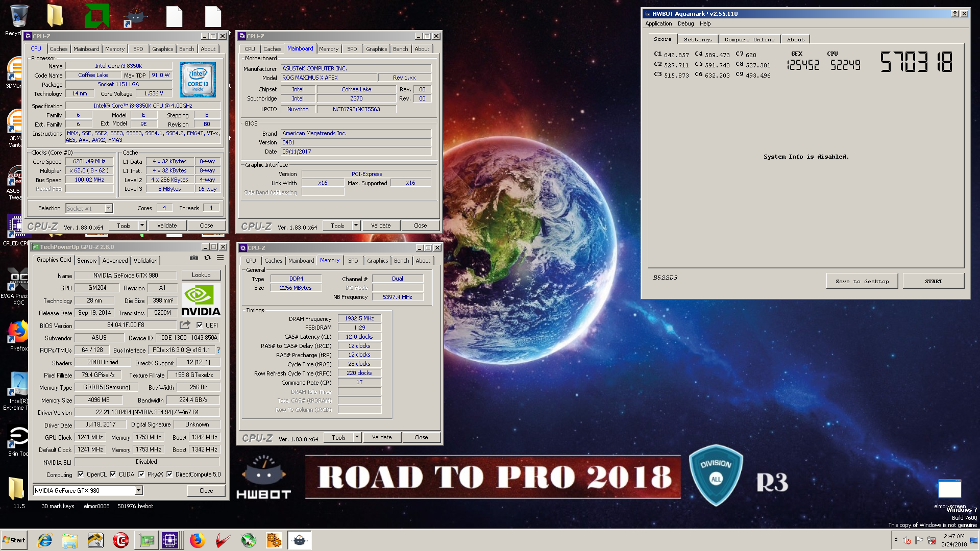980x551 pixels.
Task: Open the Validation tab in GPU-Z
Action: click(145, 261)
